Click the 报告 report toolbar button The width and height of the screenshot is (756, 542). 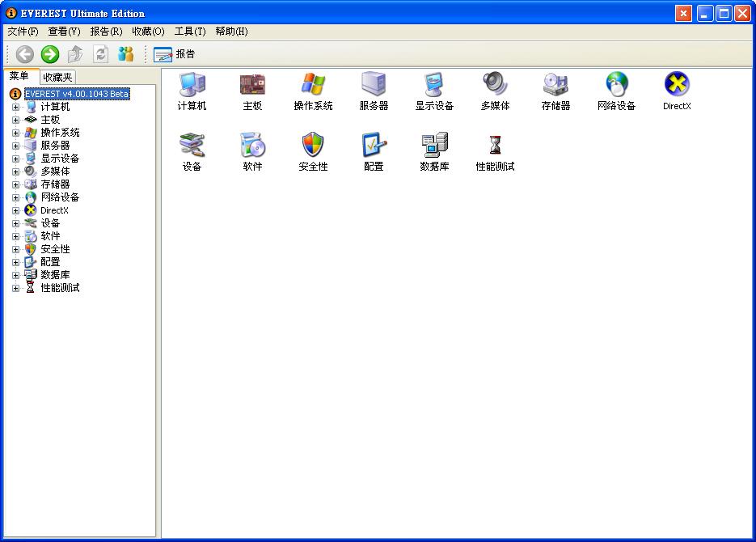pyautogui.click(x=175, y=54)
